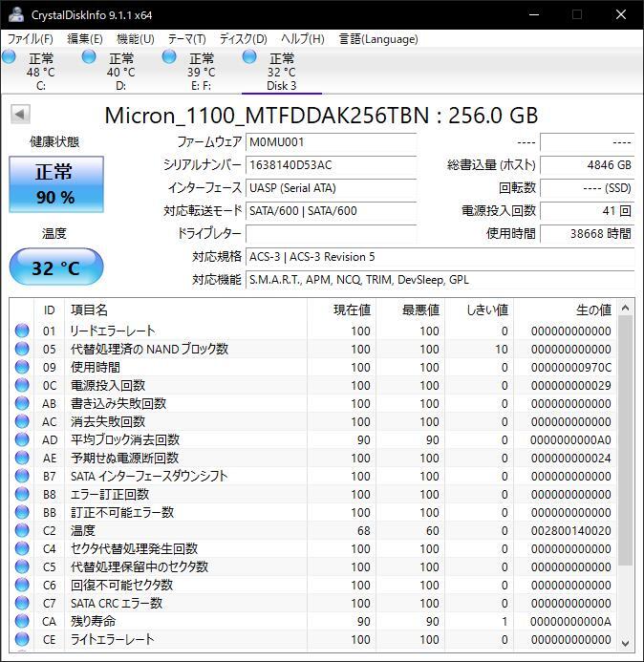
Task: Click the power on count value 41 回
Action: click(587, 211)
